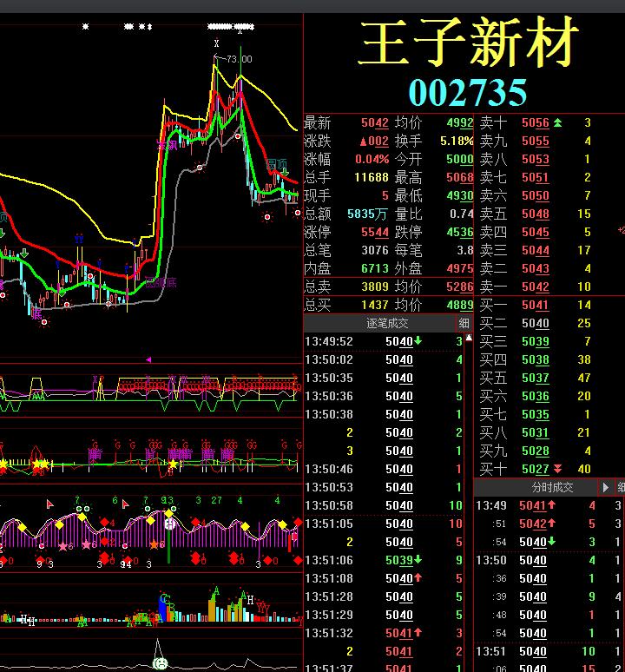This screenshot has height=672, width=625.
Task: Click the 总额 value 5835万
Action: (x=367, y=214)
